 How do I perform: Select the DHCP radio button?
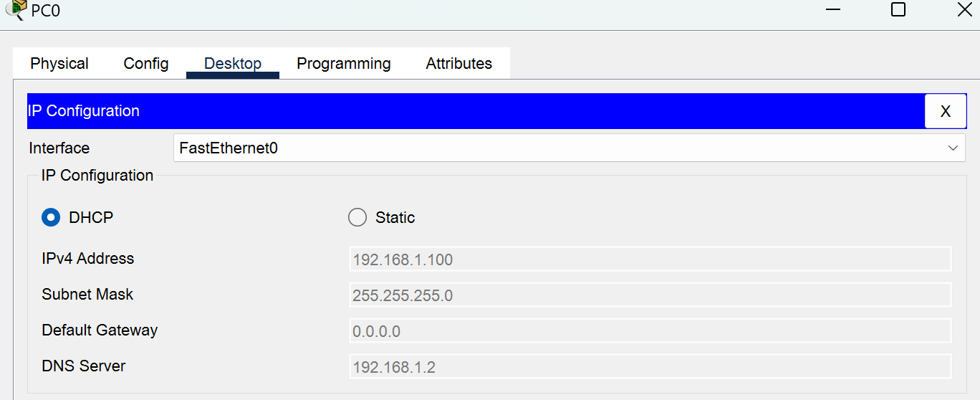click(51, 217)
